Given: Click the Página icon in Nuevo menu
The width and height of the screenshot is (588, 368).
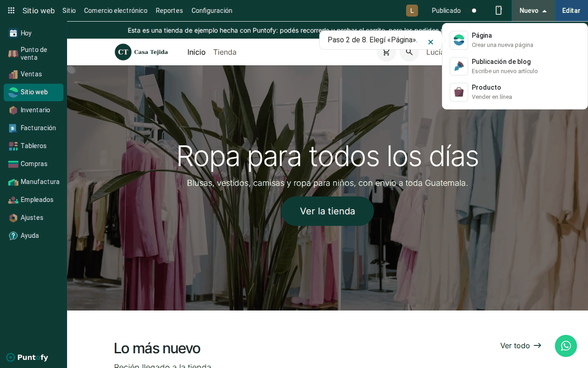Looking at the screenshot, I should point(459,40).
